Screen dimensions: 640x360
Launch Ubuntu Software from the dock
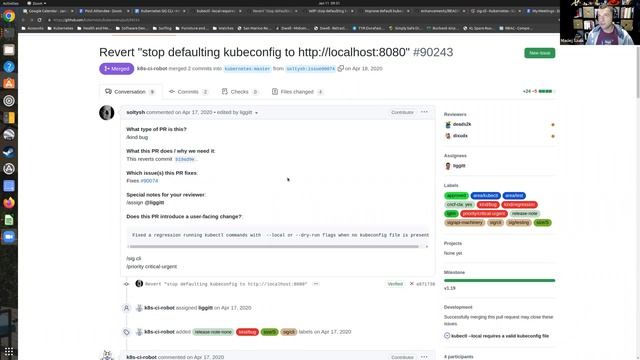click(9, 83)
